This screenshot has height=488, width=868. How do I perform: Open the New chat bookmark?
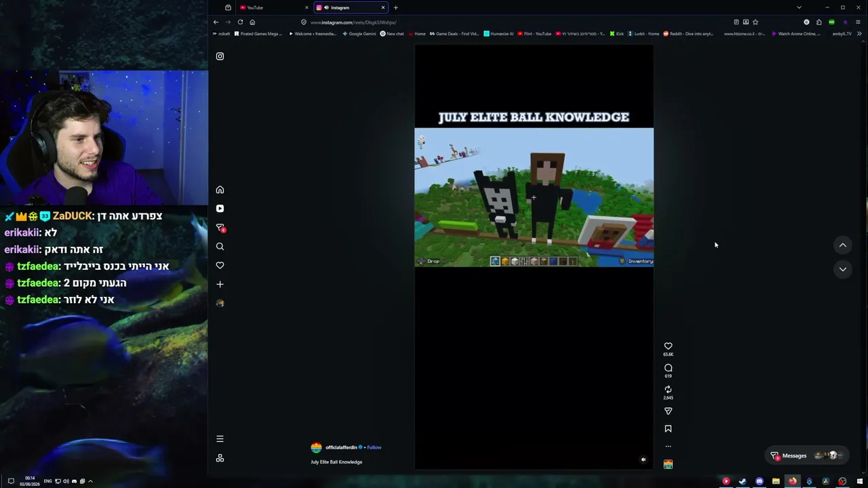392,34
